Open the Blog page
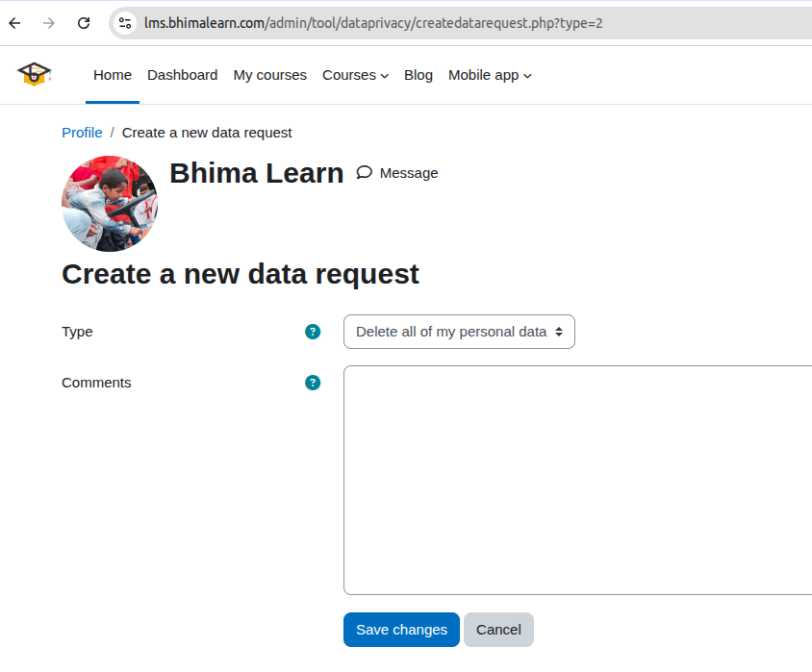This screenshot has height=672, width=812. [419, 75]
